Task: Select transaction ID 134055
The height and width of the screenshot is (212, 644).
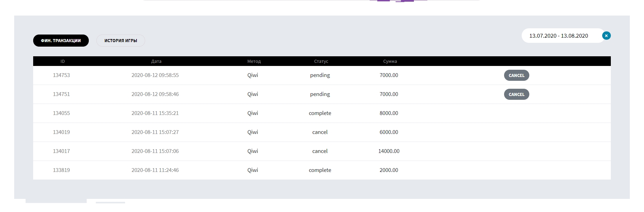Action: (61, 113)
